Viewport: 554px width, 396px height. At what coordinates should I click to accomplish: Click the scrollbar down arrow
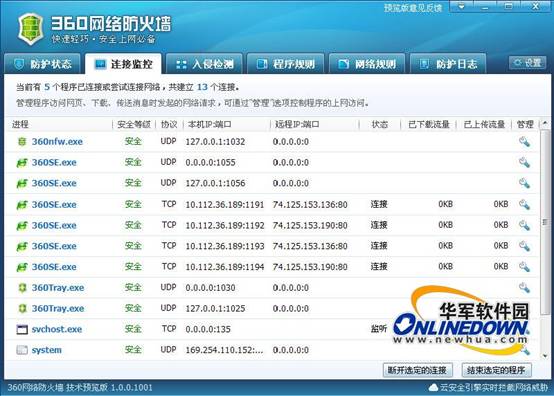[x=545, y=355]
